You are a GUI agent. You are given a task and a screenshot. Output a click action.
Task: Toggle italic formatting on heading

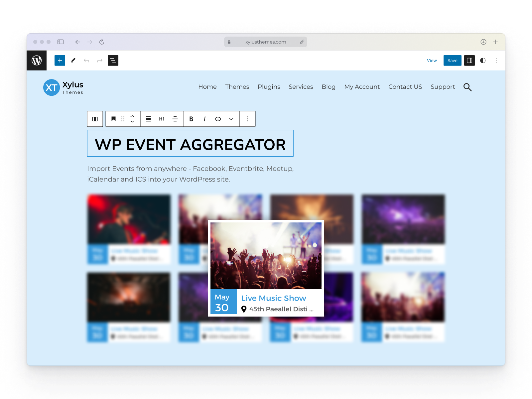coord(204,119)
